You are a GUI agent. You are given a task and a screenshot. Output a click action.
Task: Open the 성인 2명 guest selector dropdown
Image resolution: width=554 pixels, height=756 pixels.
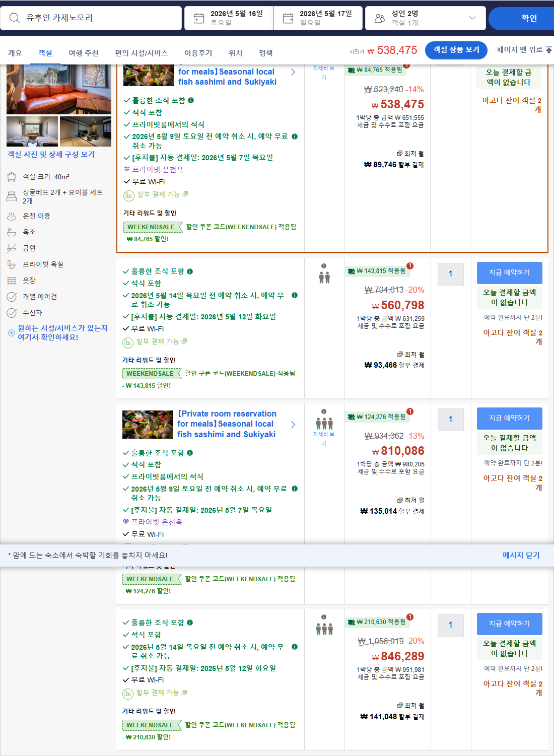coord(426,18)
